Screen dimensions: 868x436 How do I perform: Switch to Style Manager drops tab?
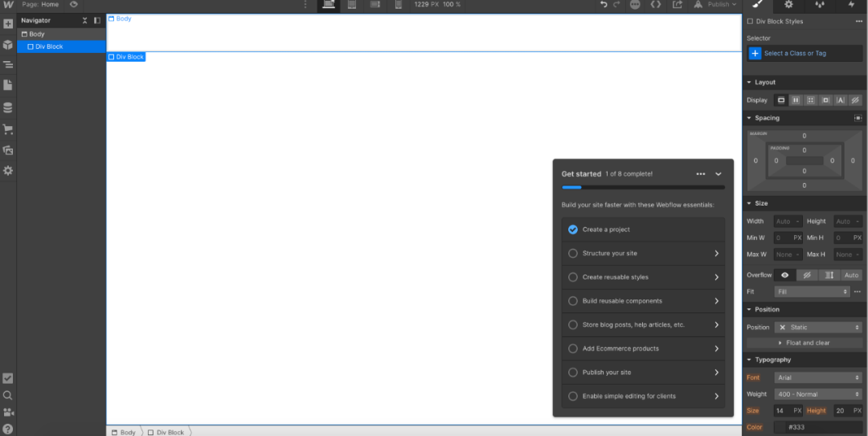click(x=821, y=5)
